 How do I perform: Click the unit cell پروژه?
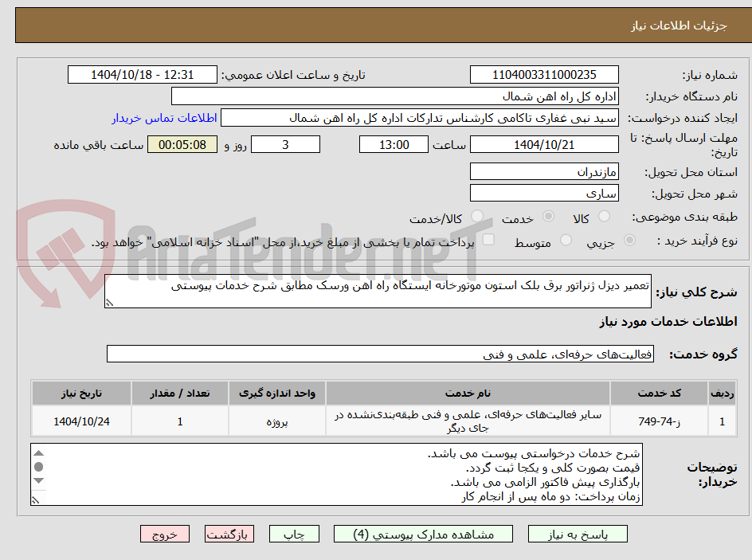coord(276,421)
